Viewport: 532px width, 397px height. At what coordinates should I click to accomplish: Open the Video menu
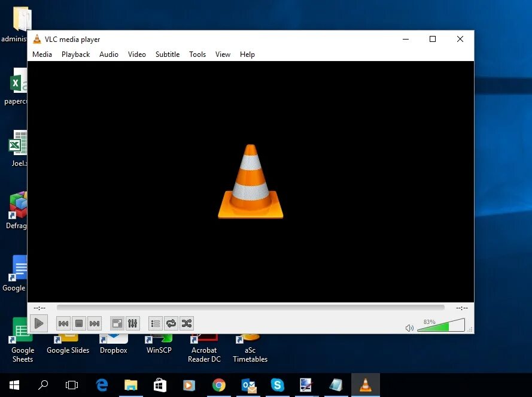136,54
